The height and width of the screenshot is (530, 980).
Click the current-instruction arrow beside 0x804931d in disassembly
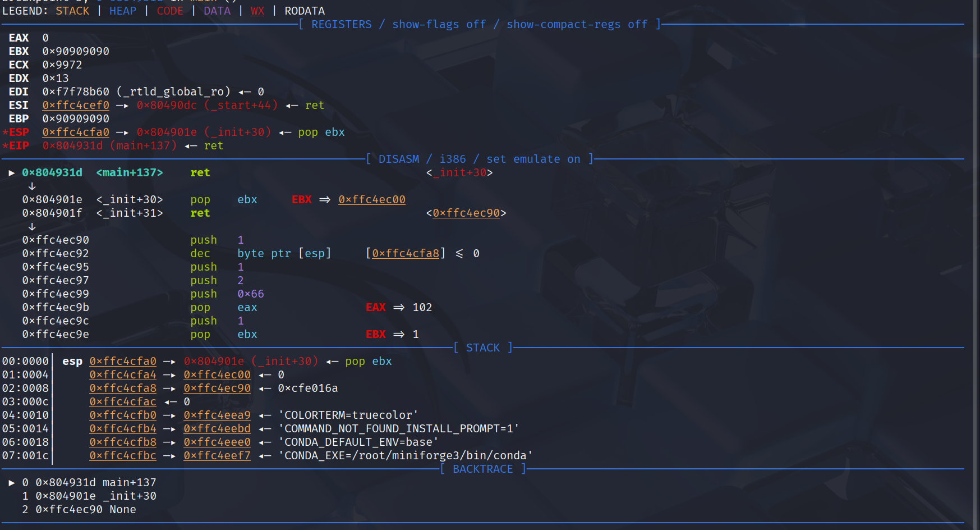(x=11, y=173)
